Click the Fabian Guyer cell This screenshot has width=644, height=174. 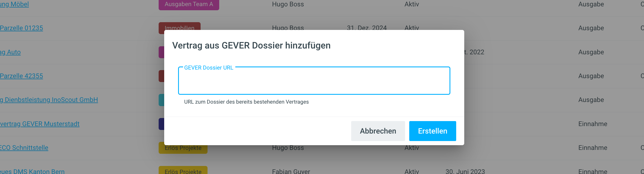(x=291, y=171)
